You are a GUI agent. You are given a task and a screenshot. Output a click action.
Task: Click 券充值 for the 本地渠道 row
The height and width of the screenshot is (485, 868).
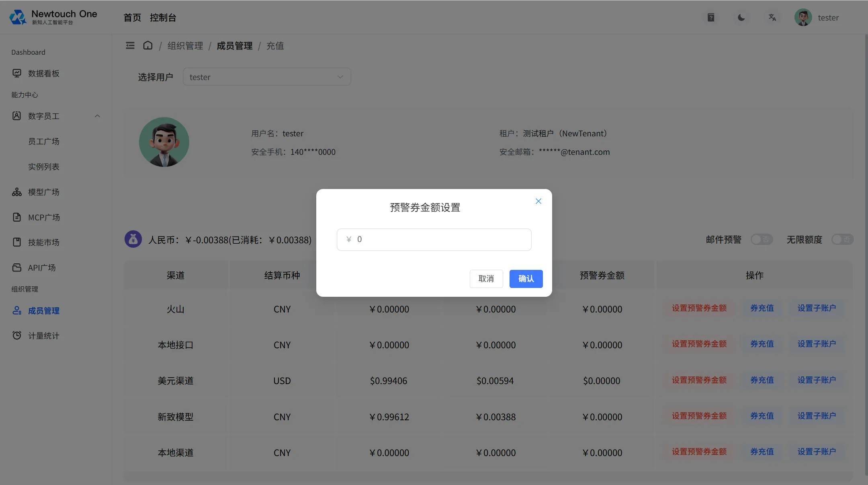coord(762,452)
